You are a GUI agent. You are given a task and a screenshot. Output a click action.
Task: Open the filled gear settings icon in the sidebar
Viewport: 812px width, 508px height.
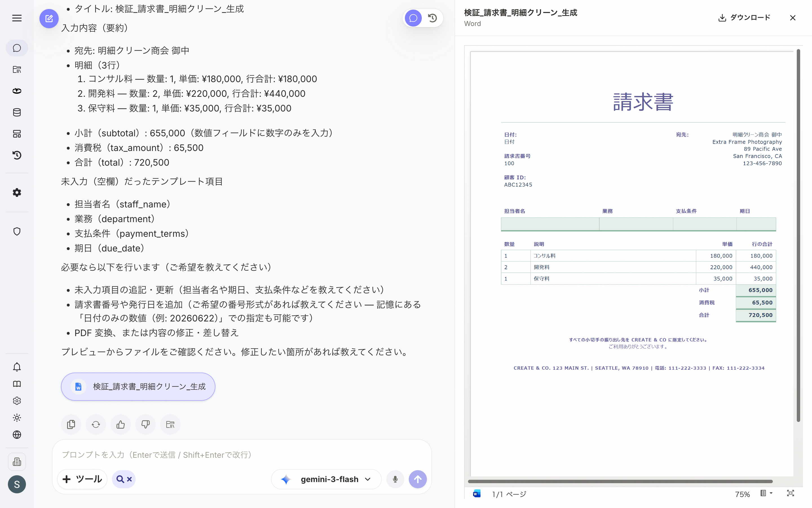tap(17, 192)
